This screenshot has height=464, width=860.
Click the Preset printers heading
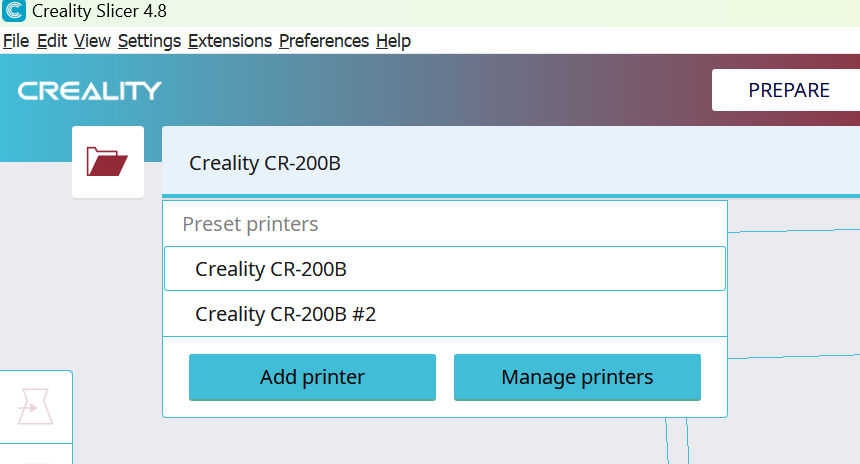[250, 224]
